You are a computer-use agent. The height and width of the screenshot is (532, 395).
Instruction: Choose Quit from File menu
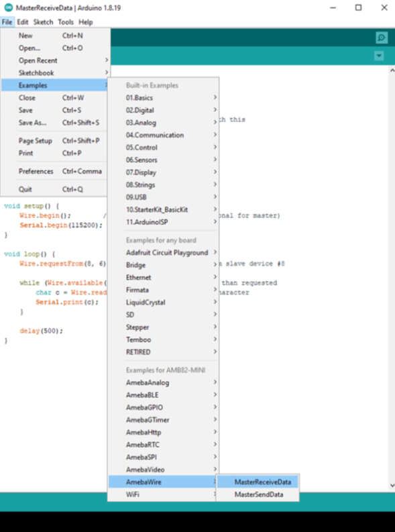coord(54,189)
